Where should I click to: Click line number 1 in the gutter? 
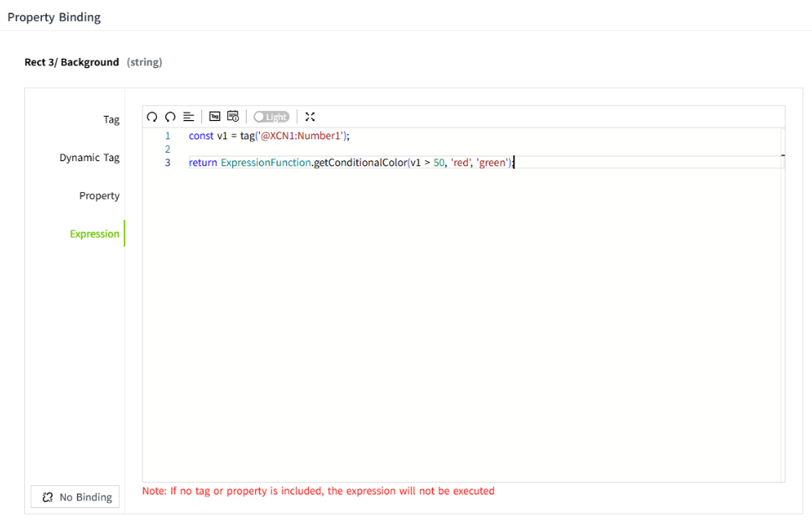pyautogui.click(x=168, y=136)
